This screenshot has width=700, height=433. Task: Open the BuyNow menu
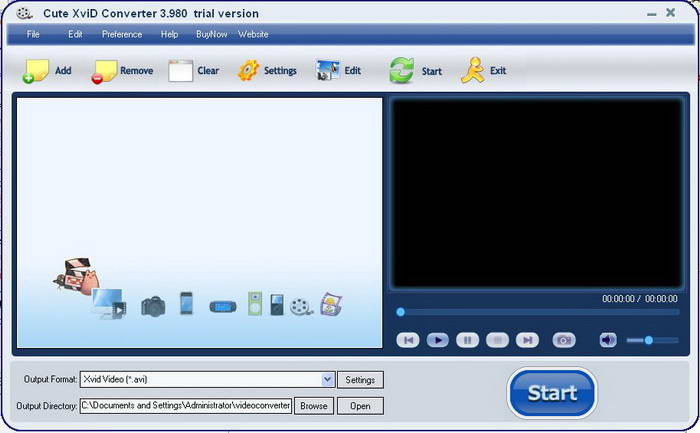tap(211, 34)
